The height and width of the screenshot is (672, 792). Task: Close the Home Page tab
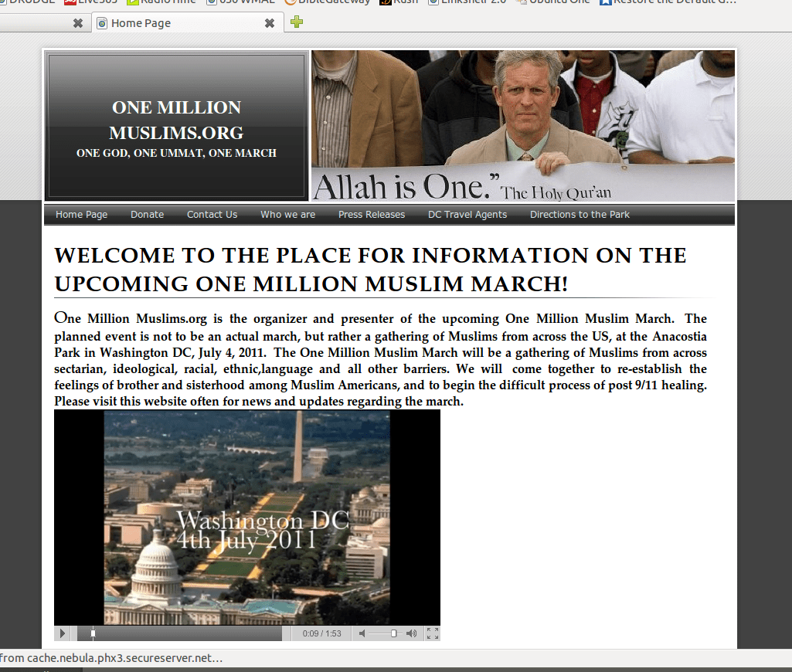(x=270, y=23)
